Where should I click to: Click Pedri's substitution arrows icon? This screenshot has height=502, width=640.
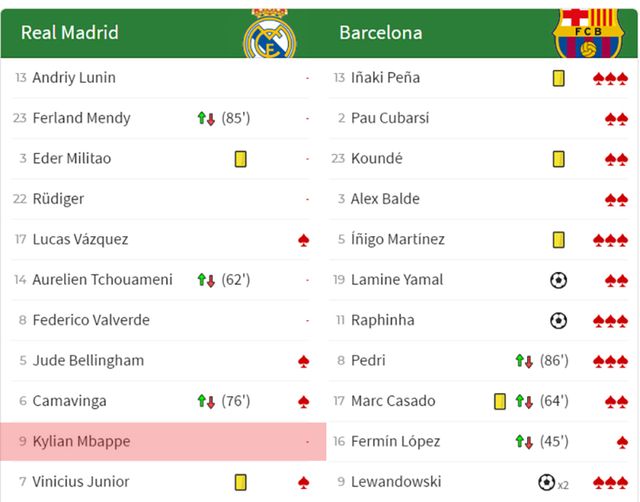525,361
